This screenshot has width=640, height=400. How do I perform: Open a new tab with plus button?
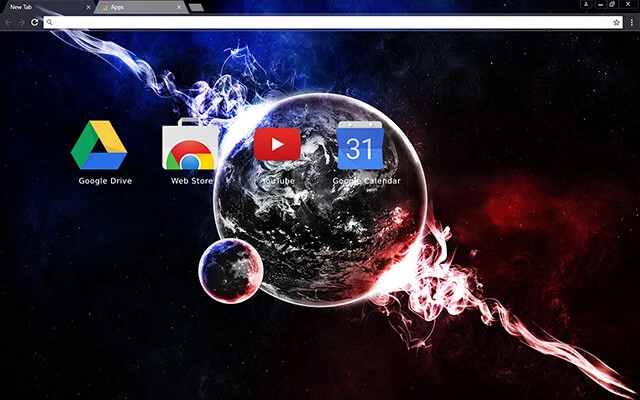pyautogui.click(x=196, y=7)
